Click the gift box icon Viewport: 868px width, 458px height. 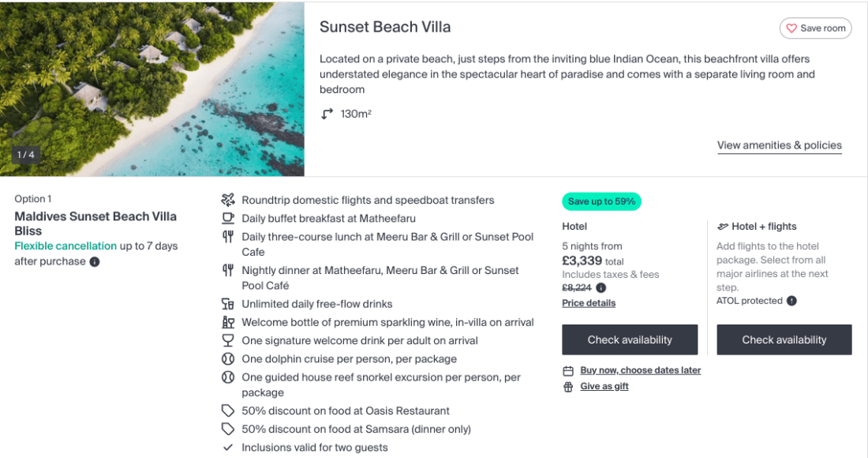(x=568, y=387)
